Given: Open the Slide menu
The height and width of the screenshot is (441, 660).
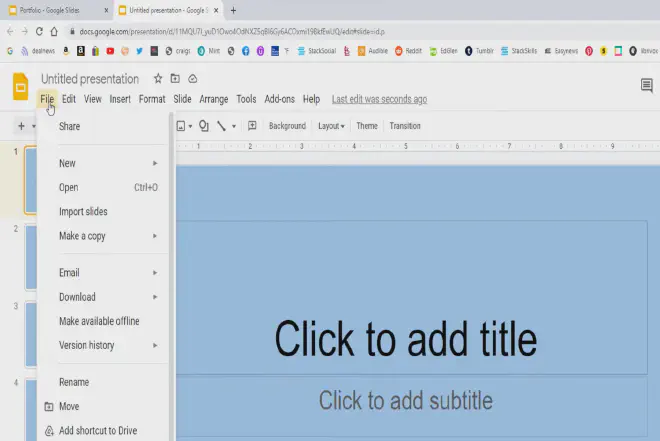Looking at the screenshot, I should click(x=182, y=99).
